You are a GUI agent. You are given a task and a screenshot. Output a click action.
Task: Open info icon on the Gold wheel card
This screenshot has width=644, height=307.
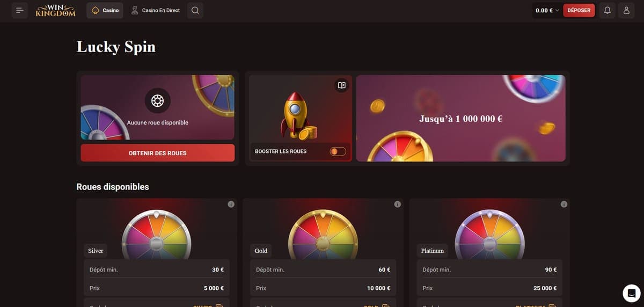[x=398, y=204]
